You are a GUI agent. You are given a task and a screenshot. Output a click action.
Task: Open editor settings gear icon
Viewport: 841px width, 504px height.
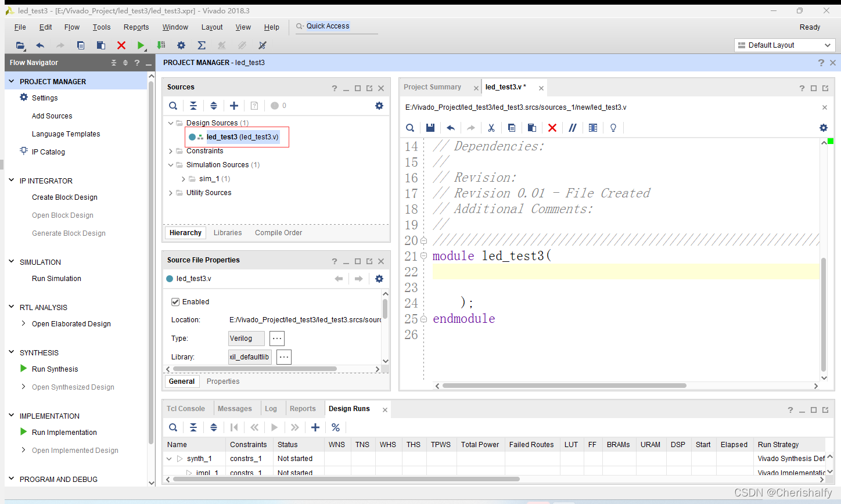pyautogui.click(x=824, y=128)
